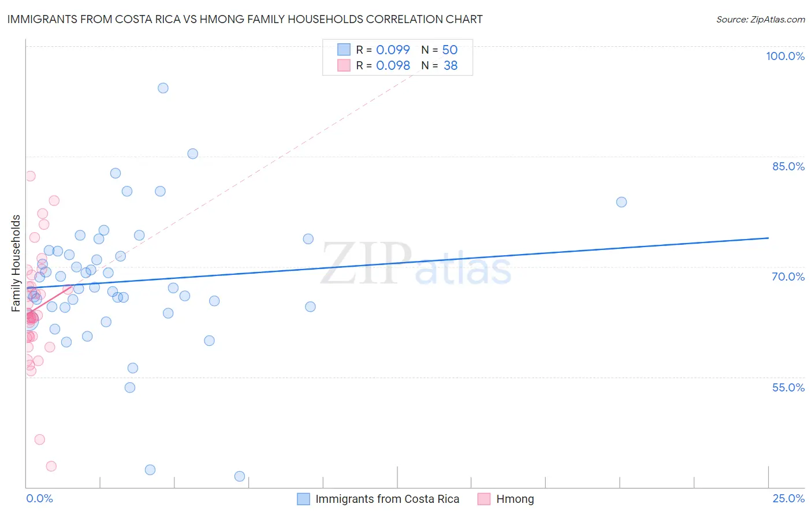Click the lowest pink Hmong data point
Screen dimensions: 812x515
[51, 466]
